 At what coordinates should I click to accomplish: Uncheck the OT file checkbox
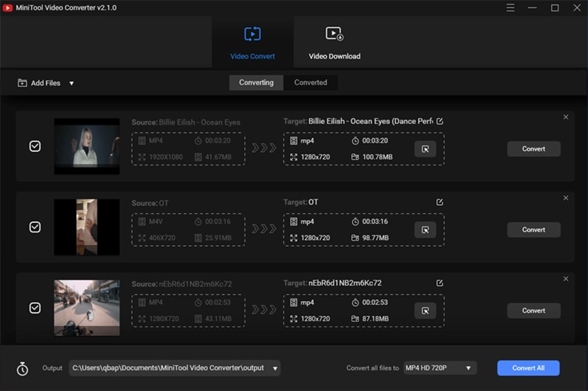pyautogui.click(x=35, y=227)
